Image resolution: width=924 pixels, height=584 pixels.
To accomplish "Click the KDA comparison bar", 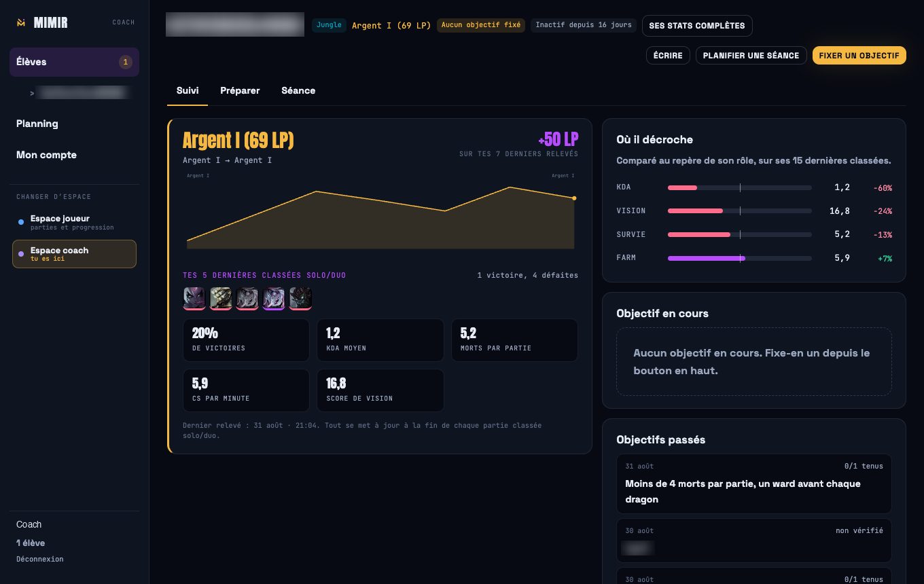I will click(x=740, y=187).
